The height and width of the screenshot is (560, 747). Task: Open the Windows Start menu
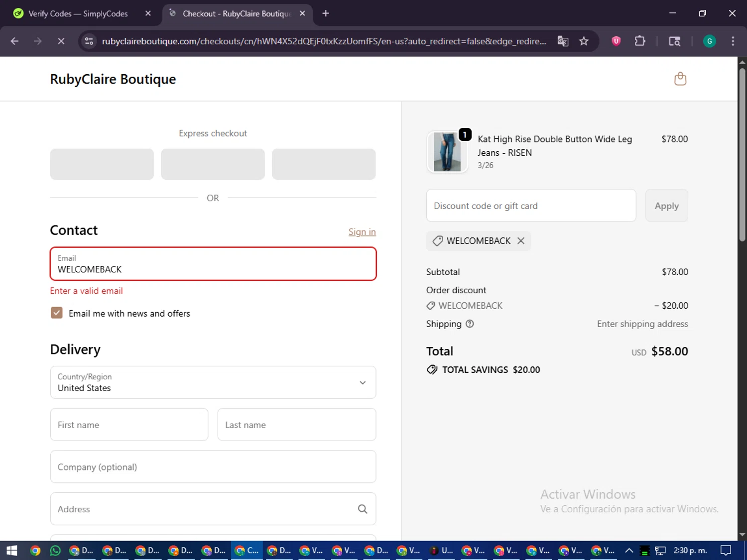point(12,551)
